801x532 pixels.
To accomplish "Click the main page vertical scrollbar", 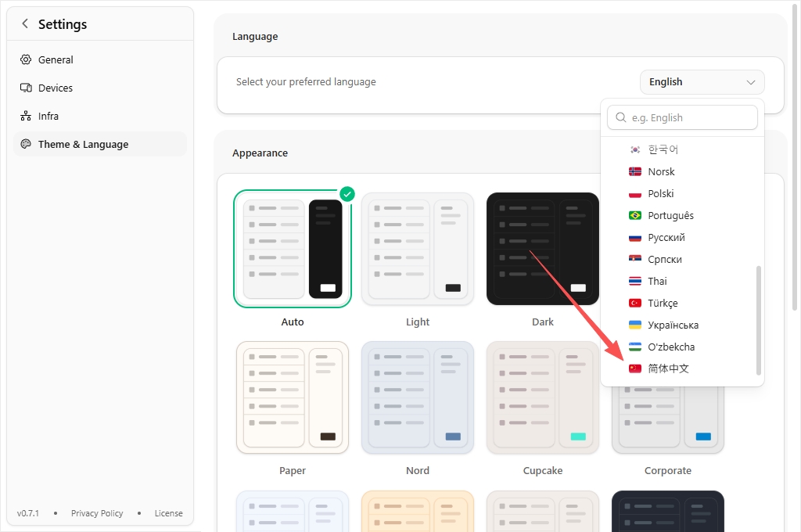I will pyautogui.click(x=795, y=156).
